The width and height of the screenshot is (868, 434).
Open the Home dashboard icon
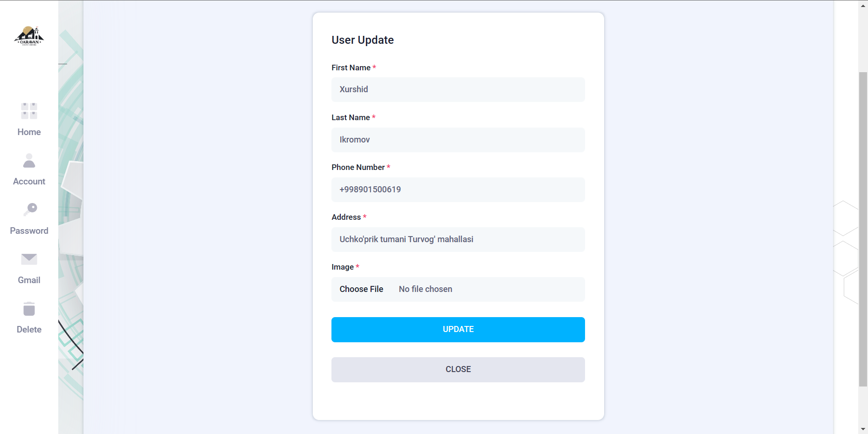pyautogui.click(x=28, y=111)
